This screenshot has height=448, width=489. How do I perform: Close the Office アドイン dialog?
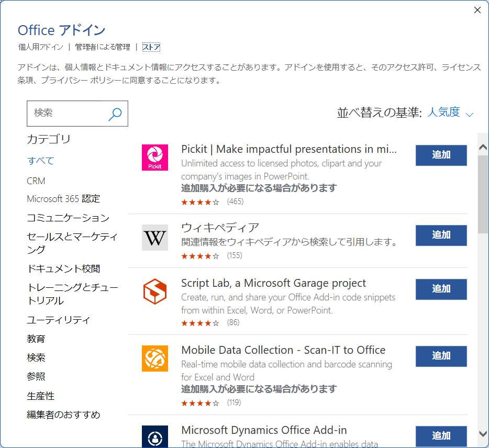[x=477, y=10]
